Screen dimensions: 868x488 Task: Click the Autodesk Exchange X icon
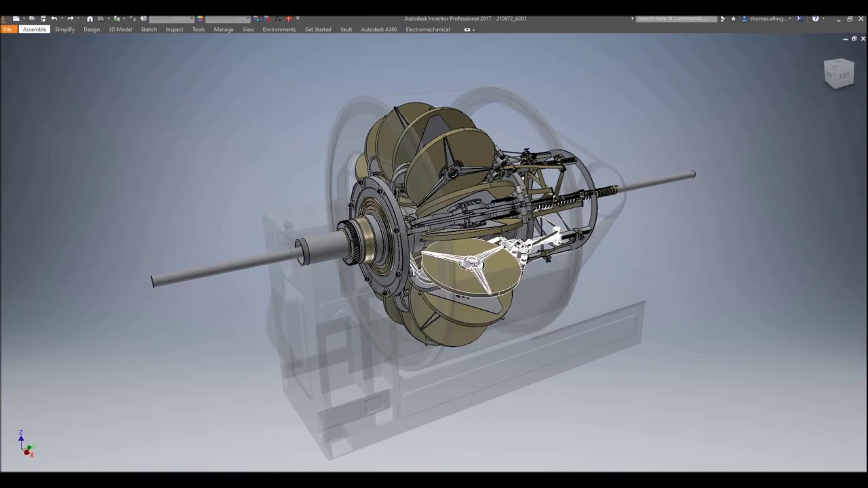[x=800, y=18]
